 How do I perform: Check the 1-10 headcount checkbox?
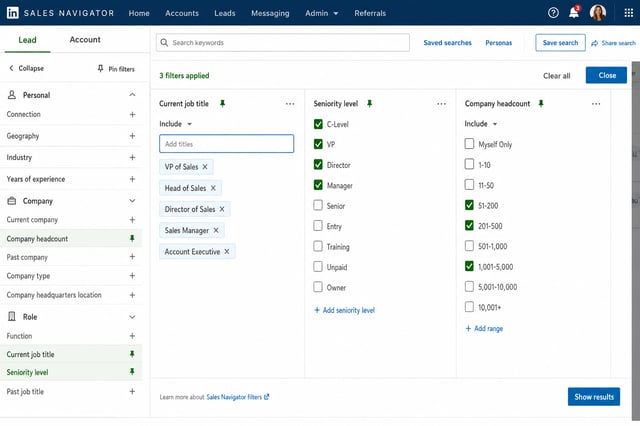[469, 164]
